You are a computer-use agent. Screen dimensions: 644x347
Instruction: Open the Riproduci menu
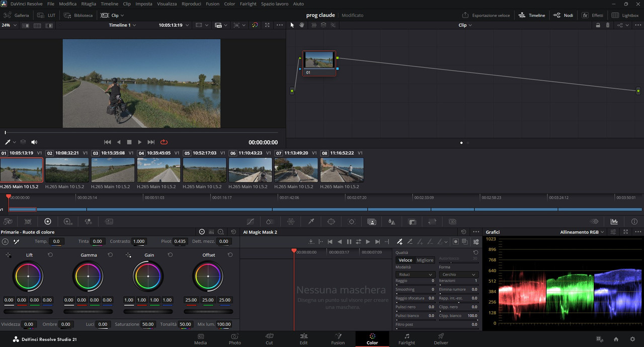point(191,4)
